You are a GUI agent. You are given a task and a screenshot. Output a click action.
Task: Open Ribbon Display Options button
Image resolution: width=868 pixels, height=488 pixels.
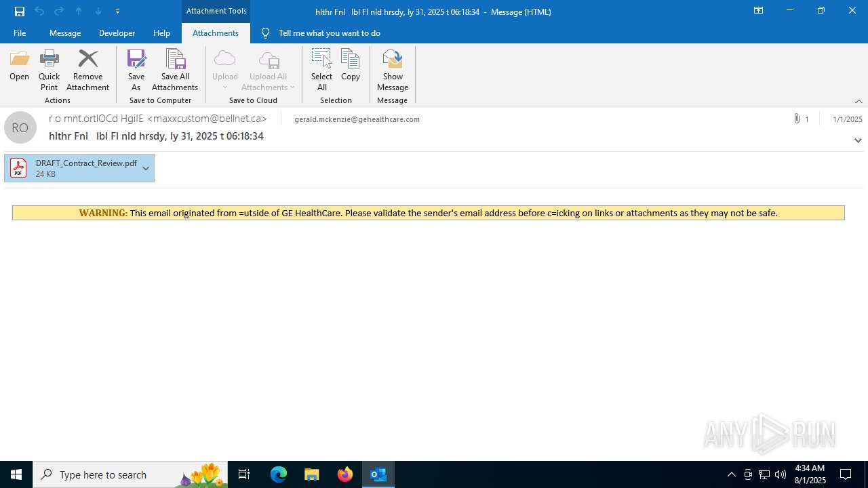[758, 11]
